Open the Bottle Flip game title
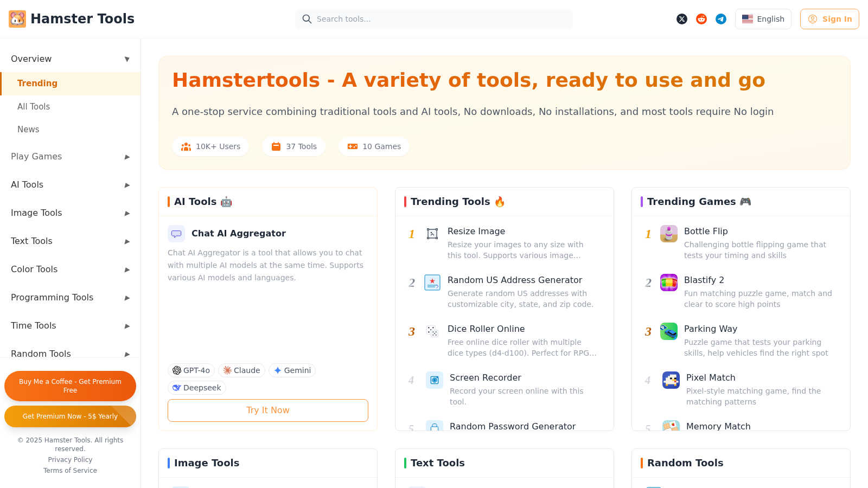Screen dimensions: 868x488 tap(706, 232)
